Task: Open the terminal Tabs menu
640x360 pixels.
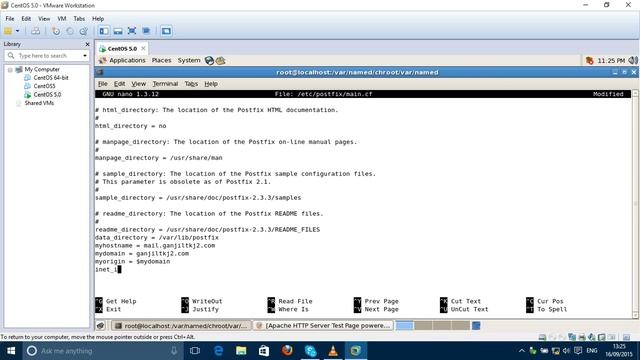Action: (191, 84)
